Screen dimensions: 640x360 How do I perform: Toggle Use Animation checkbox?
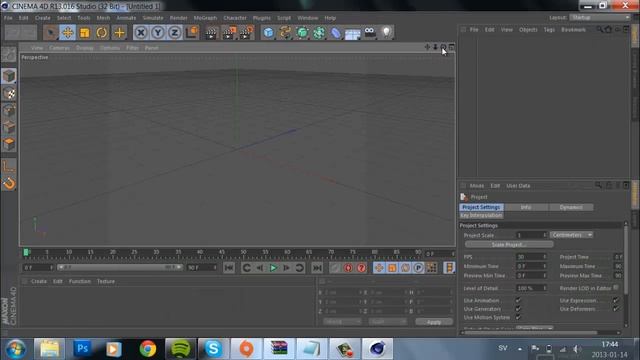click(518, 300)
